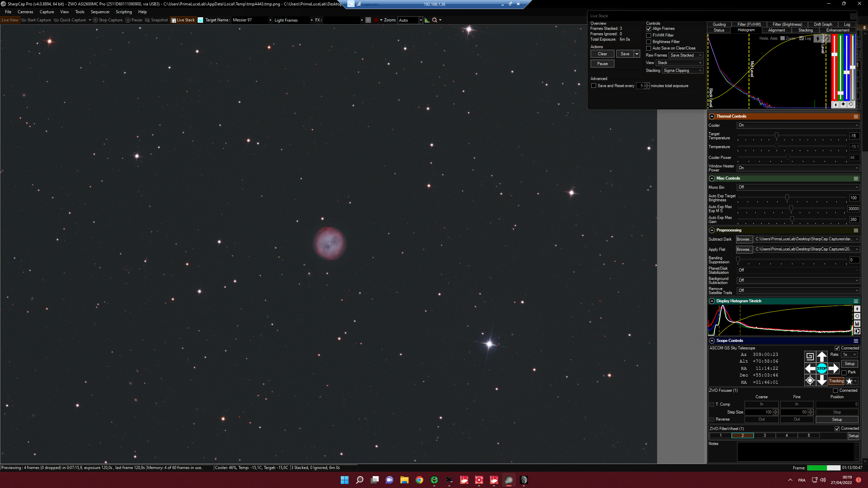
Task: Click the Tracking button
Action: [836, 381]
